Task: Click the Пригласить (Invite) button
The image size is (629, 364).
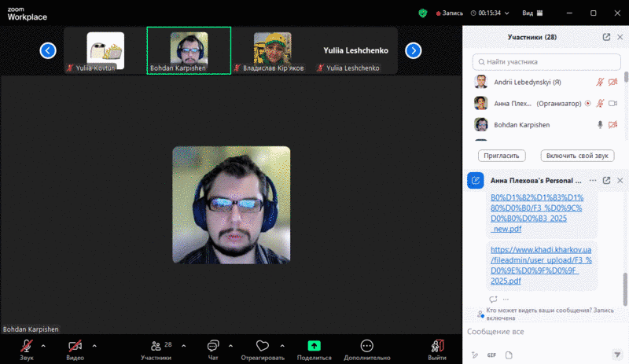Action: click(502, 156)
